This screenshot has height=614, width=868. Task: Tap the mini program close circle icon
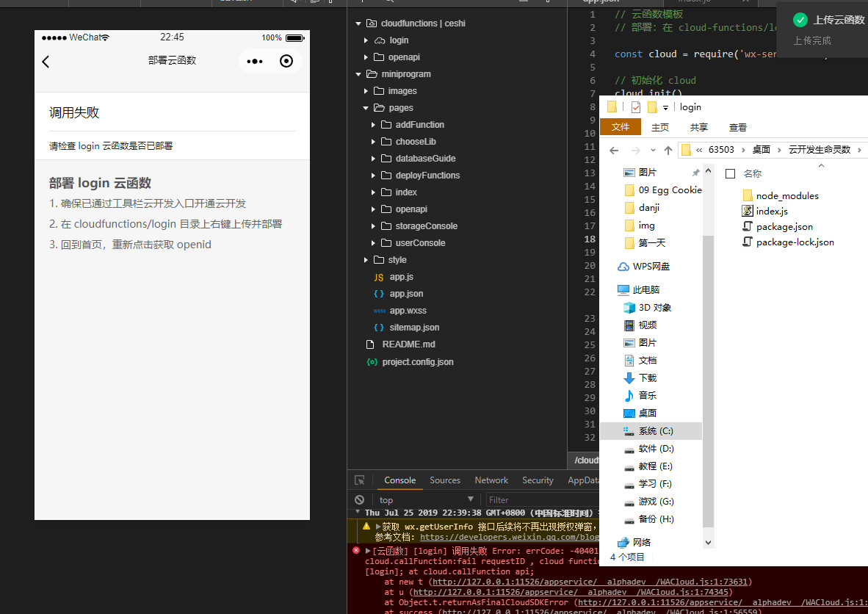tap(286, 62)
